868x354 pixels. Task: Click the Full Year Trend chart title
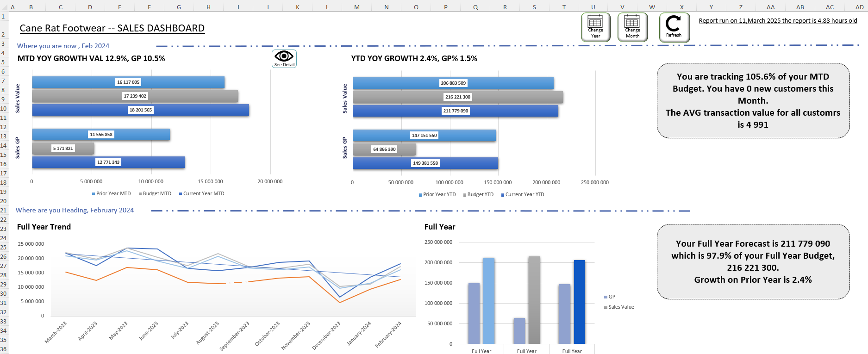[x=44, y=227]
